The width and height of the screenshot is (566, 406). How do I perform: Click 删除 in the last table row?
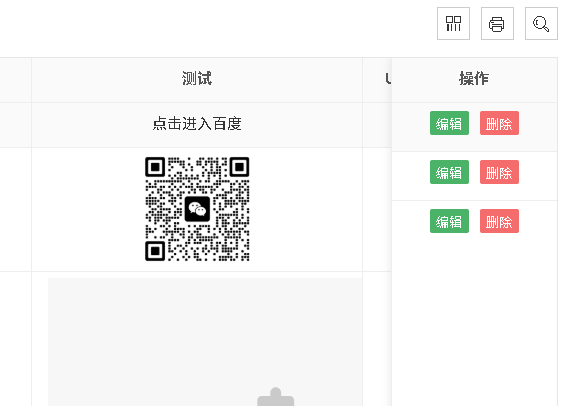click(x=499, y=221)
